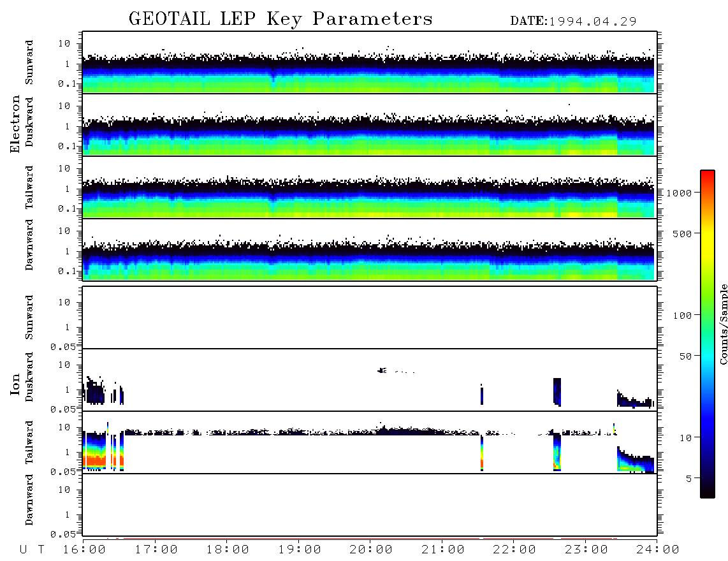Image resolution: width=728 pixels, height=561 pixels.
Task: Click the Electron Dawnward vertical label
Action: 29,245
